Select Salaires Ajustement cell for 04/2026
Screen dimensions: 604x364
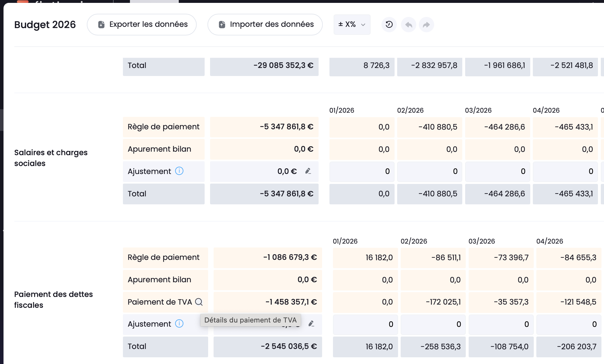click(x=565, y=171)
